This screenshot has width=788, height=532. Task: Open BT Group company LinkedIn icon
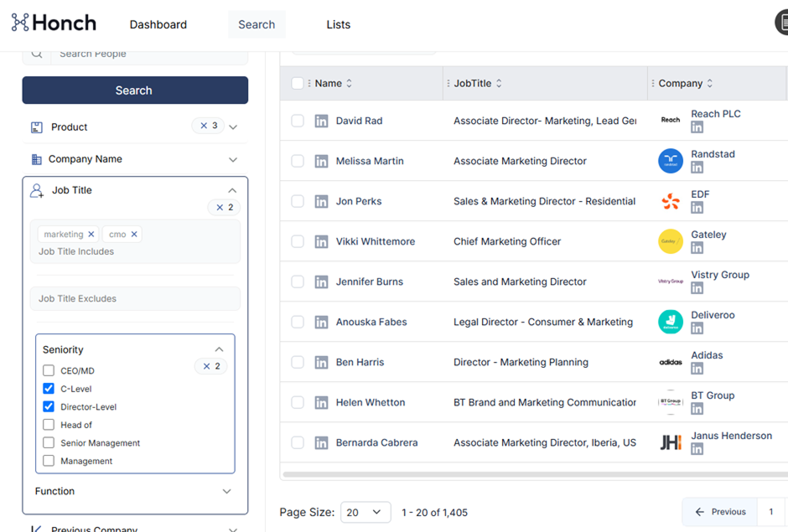click(x=697, y=408)
